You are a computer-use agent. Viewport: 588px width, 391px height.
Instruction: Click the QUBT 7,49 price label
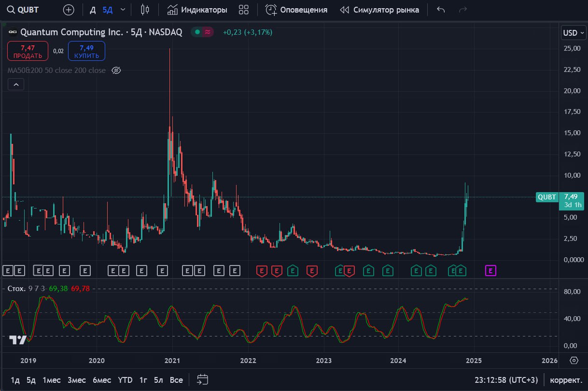point(560,201)
